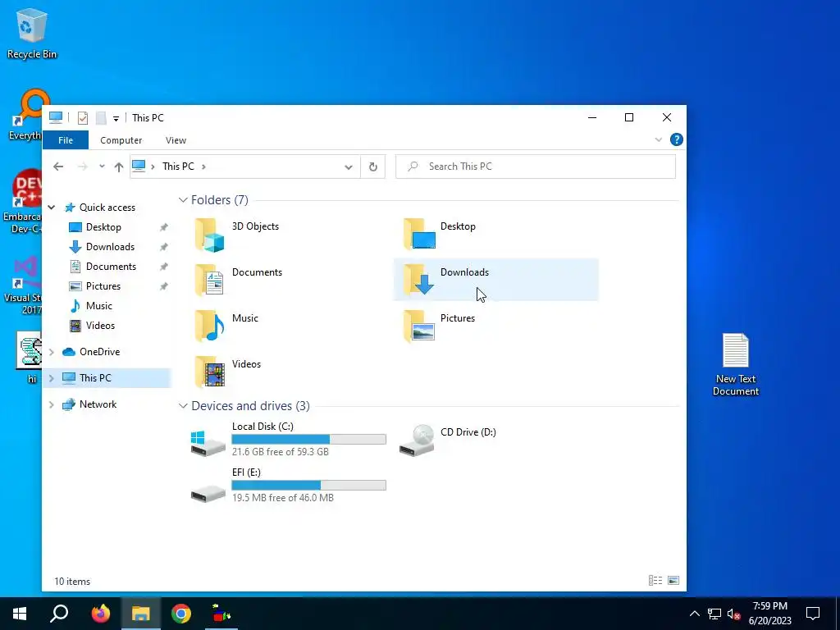Screen dimensions: 840x630
Task: Select Desktop under Quick access
Action: pyautogui.click(x=103, y=227)
